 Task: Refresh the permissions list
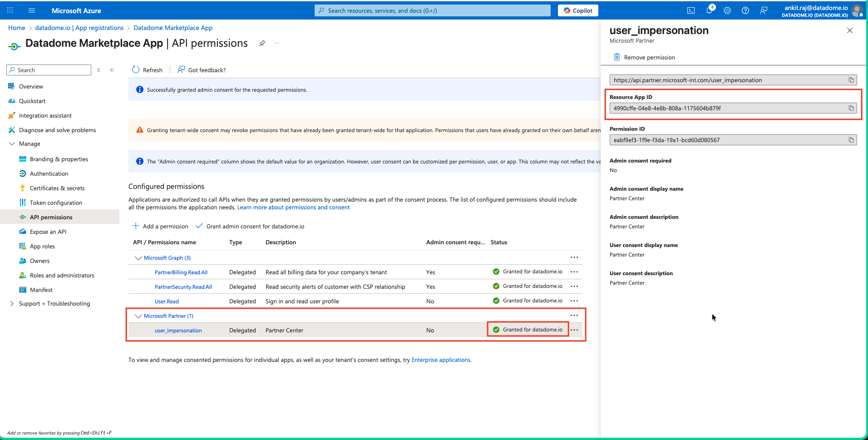(147, 70)
